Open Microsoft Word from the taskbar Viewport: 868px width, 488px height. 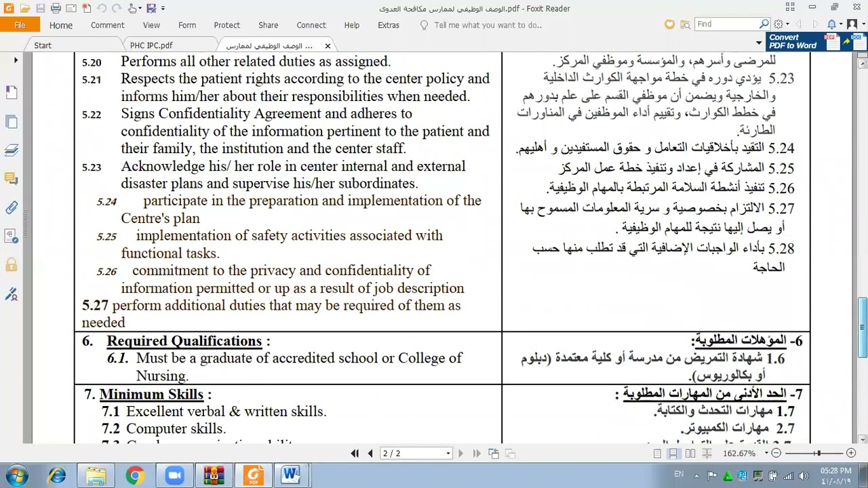(292, 475)
